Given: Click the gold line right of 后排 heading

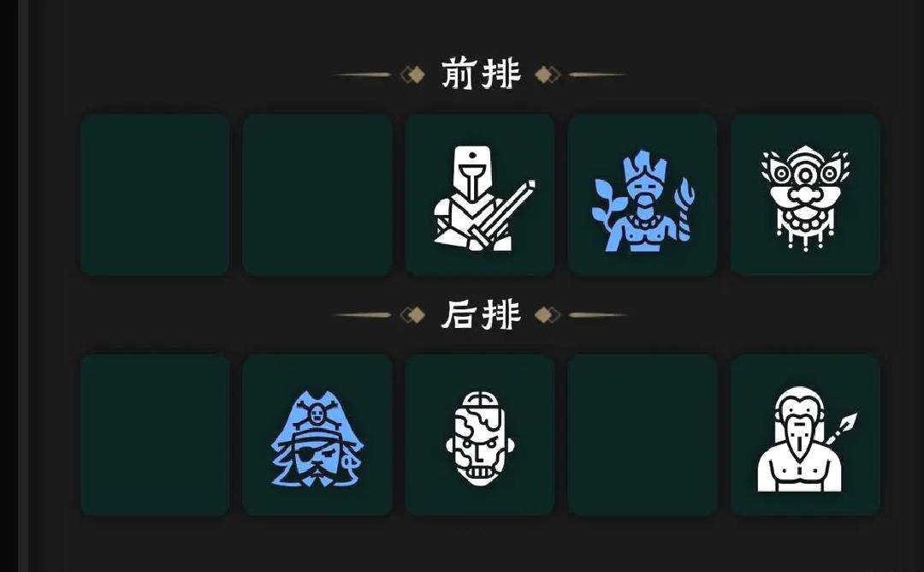Looking at the screenshot, I should click(x=597, y=315).
